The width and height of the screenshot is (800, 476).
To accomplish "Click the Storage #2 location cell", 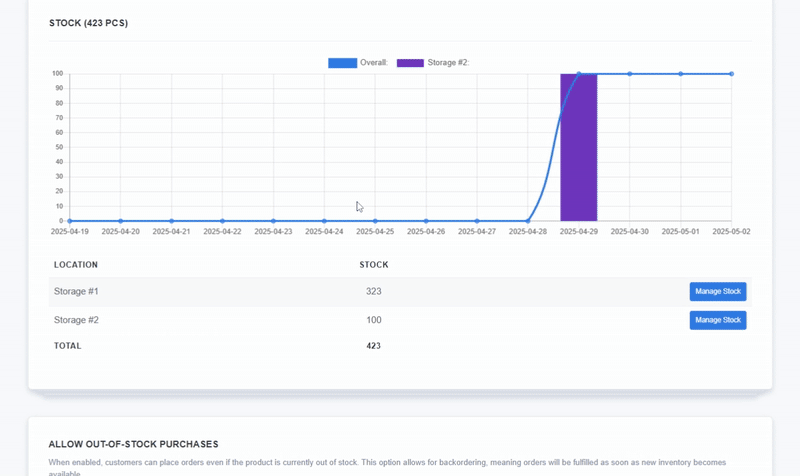I will coord(76,320).
